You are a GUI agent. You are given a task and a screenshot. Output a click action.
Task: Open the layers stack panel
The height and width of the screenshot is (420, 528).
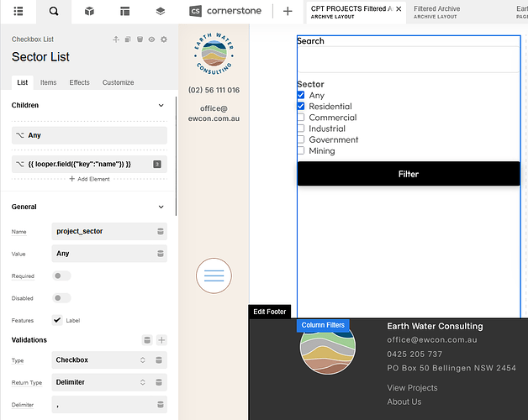coord(161,11)
